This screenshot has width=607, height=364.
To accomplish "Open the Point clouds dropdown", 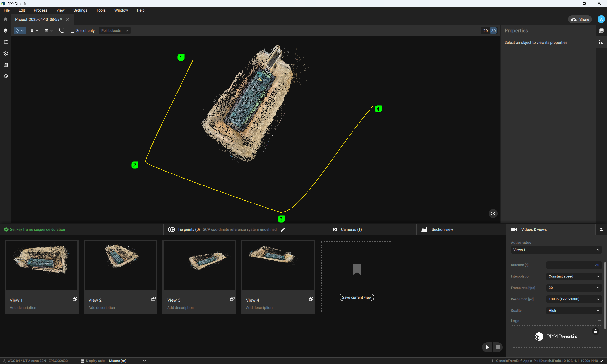I will coord(114,31).
